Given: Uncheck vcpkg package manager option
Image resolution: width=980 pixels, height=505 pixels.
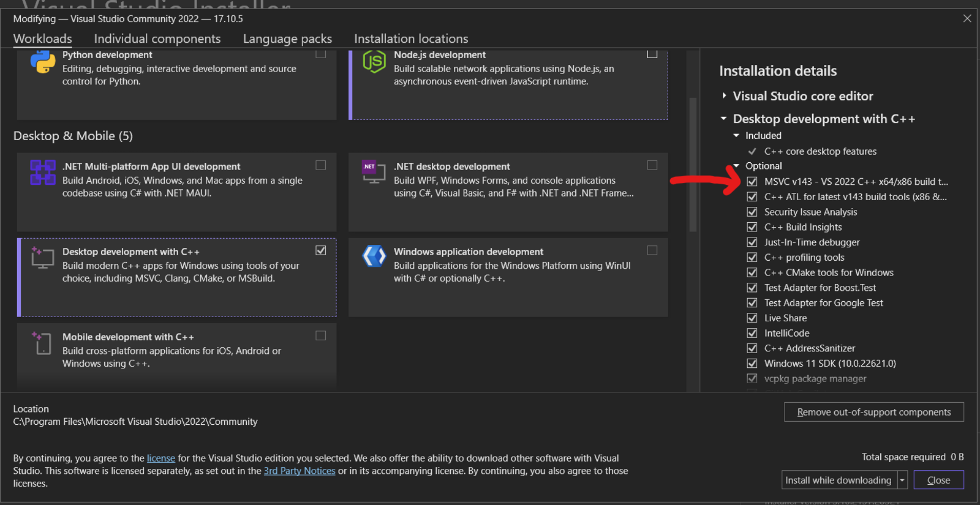Looking at the screenshot, I should pos(752,379).
